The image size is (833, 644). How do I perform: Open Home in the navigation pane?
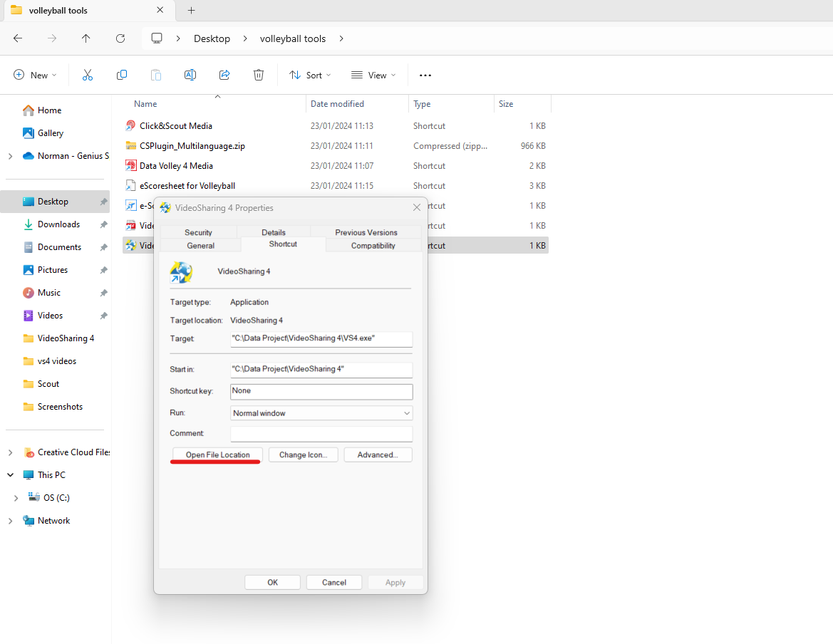click(x=49, y=110)
